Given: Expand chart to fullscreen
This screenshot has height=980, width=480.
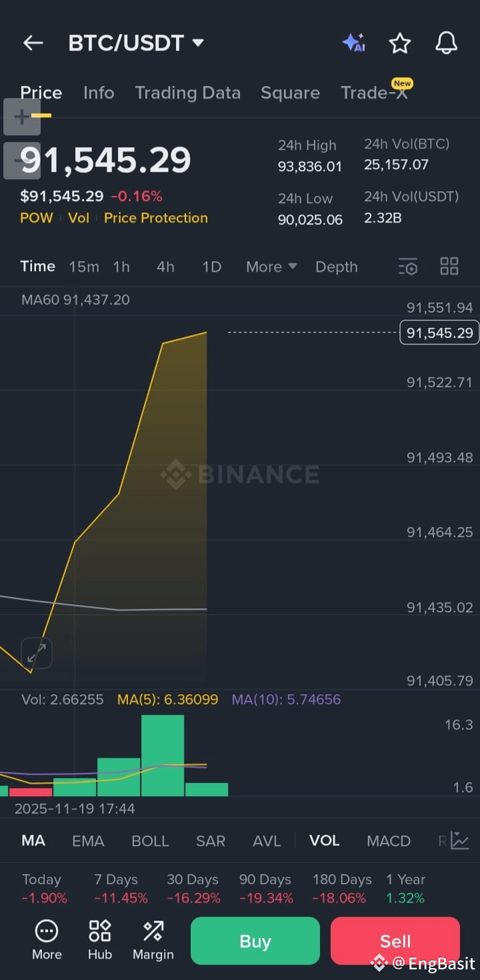Looking at the screenshot, I should coord(37,653).
